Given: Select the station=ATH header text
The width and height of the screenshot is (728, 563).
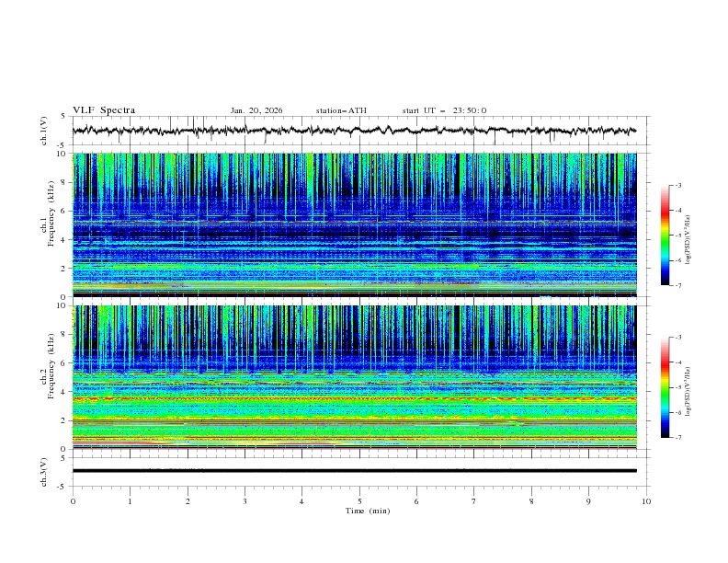Looking at the screenshot, I should (x=341, y=110).
